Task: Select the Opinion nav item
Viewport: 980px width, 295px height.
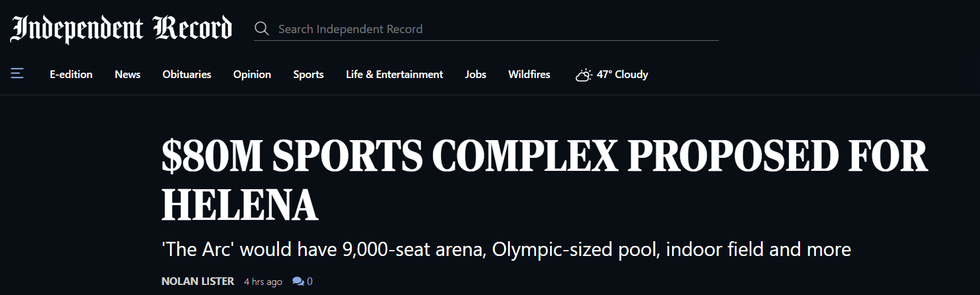Action: [x=252, y=74]
